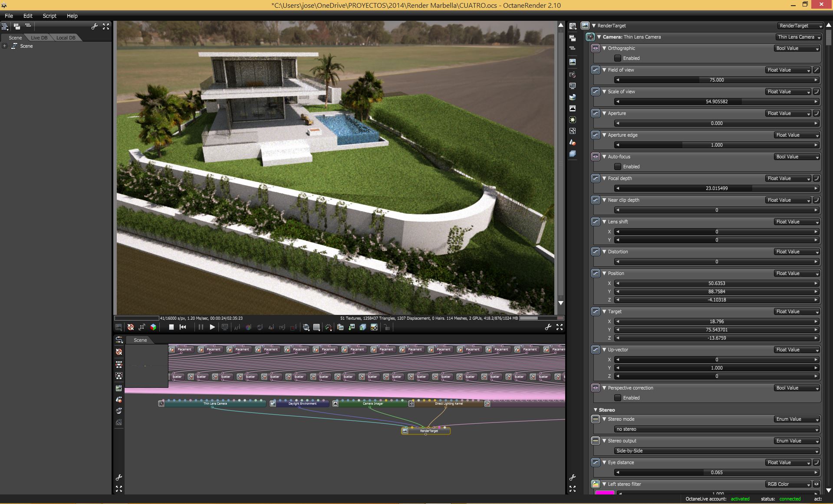Click the wrench icon in render viewport toolbar
The width and height of the screenshot is (833, 504).
pos(548,327)
